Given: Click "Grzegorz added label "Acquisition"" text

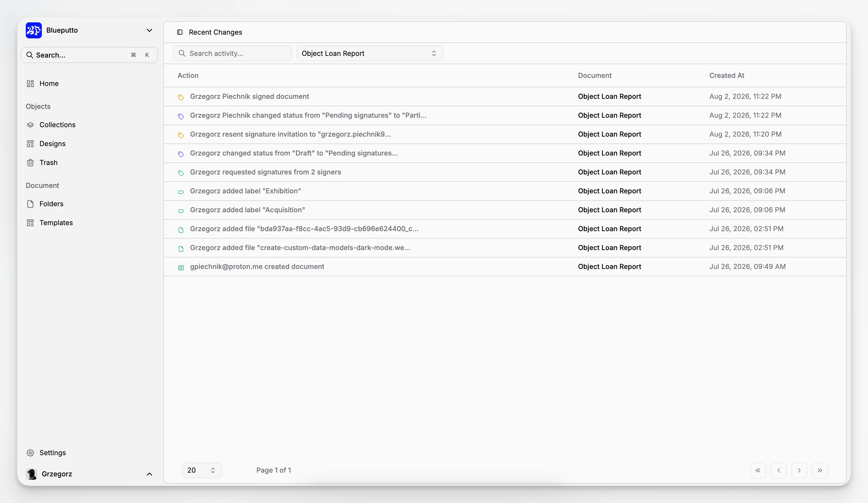Looking at the screenshot, I should pos(247,210).
